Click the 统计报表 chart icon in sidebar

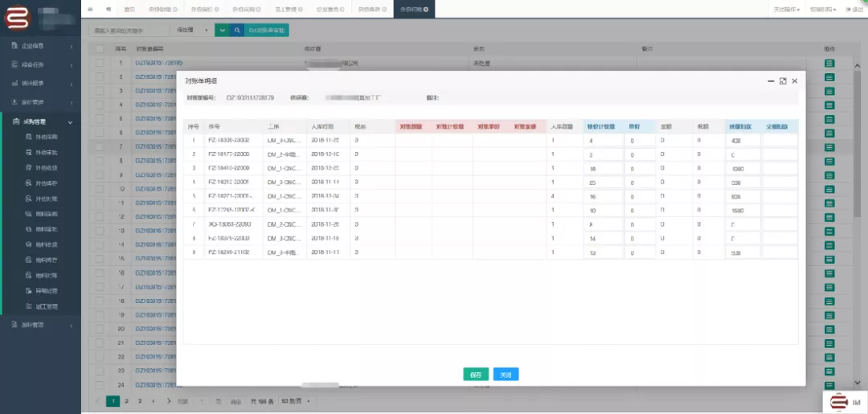(14, 83)
